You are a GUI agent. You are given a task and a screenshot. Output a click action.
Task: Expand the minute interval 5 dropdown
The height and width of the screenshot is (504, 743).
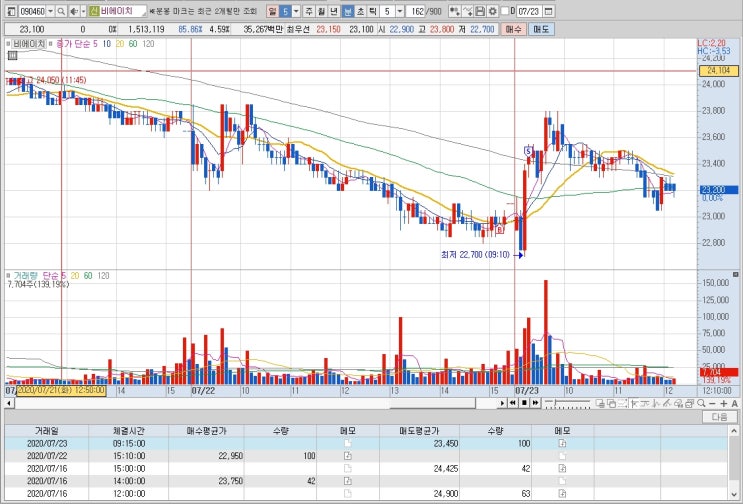(x=399, y=11)
